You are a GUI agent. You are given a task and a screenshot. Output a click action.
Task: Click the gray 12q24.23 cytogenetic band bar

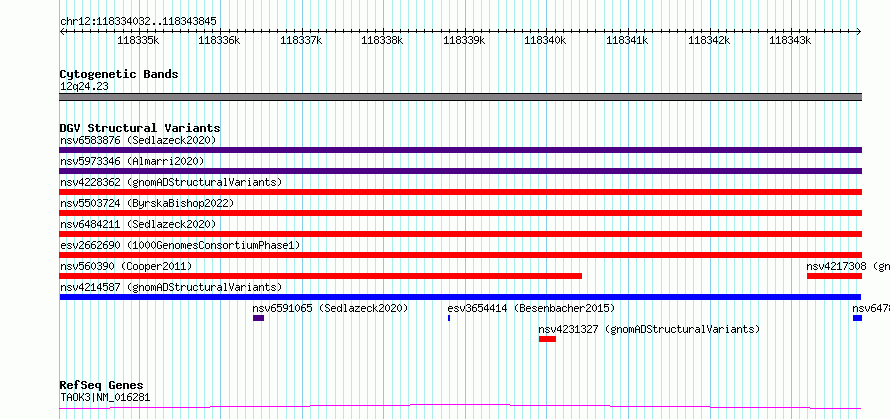click(460, 97)
